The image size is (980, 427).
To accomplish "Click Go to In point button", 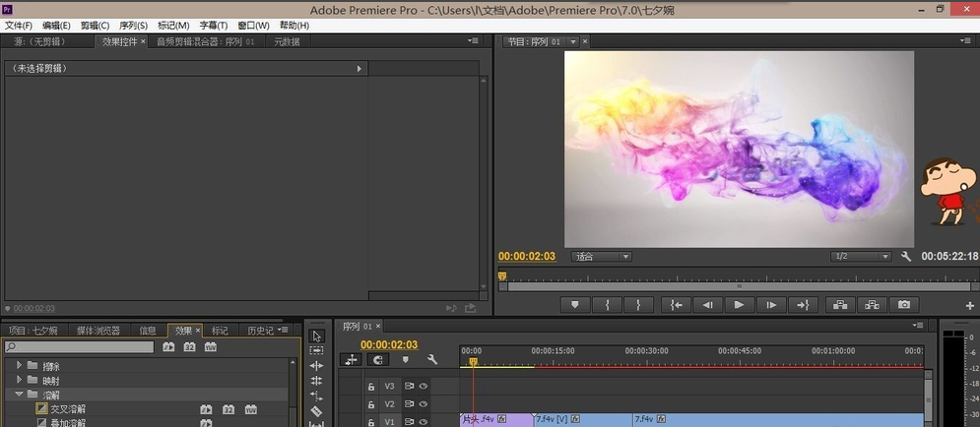I will pyautogui.click(x=676, y=305).
